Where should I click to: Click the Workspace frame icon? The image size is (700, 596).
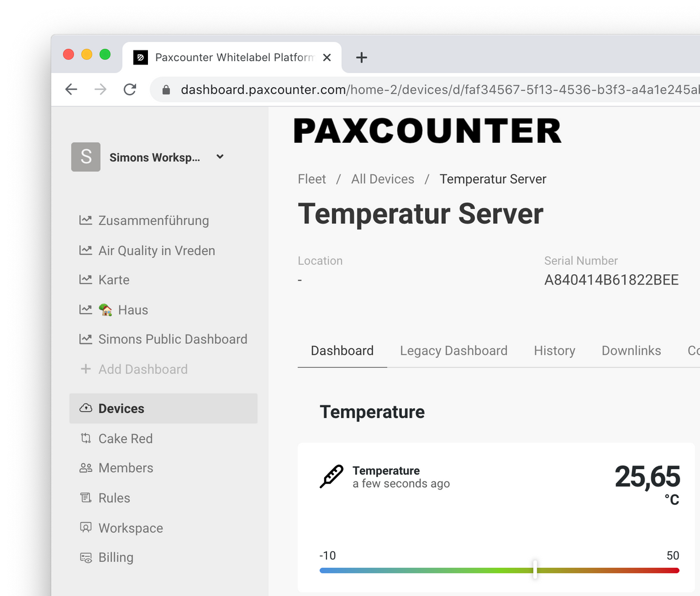pyautogui.click(x=86, y=527)
